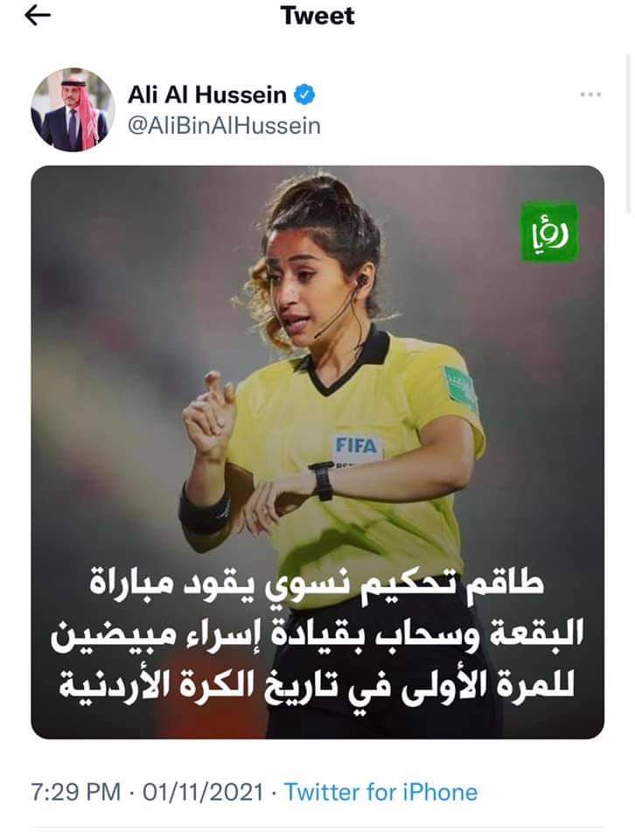Open the referee photo in the tweet

coord(317,452)
